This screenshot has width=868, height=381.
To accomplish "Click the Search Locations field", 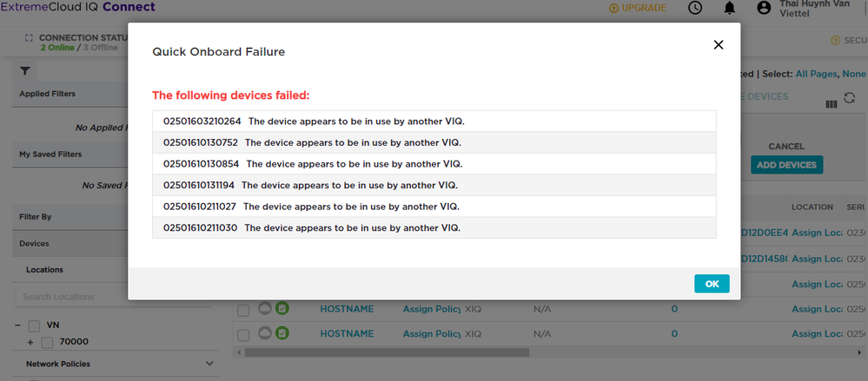I will click(112, 297).
